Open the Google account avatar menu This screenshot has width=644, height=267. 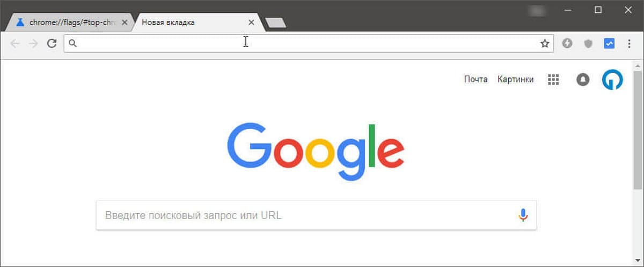(612, 80)
